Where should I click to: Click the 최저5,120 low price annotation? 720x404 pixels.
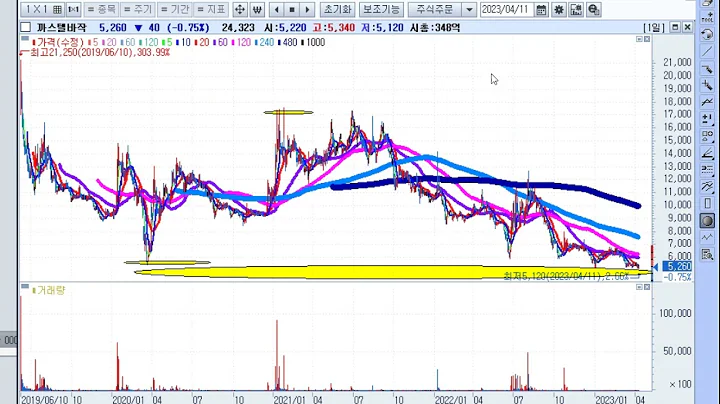pyautogui.click(x=566, y=276)
